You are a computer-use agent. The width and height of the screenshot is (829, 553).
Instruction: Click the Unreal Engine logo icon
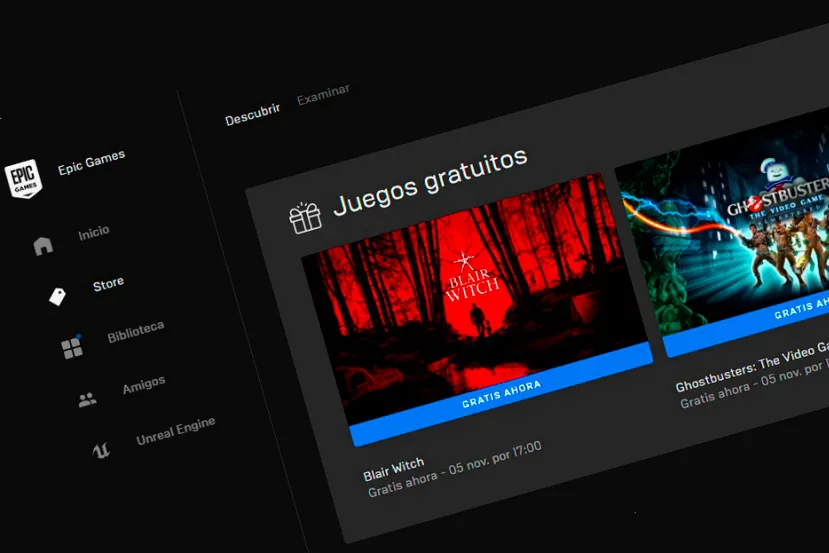pos(101,450)
